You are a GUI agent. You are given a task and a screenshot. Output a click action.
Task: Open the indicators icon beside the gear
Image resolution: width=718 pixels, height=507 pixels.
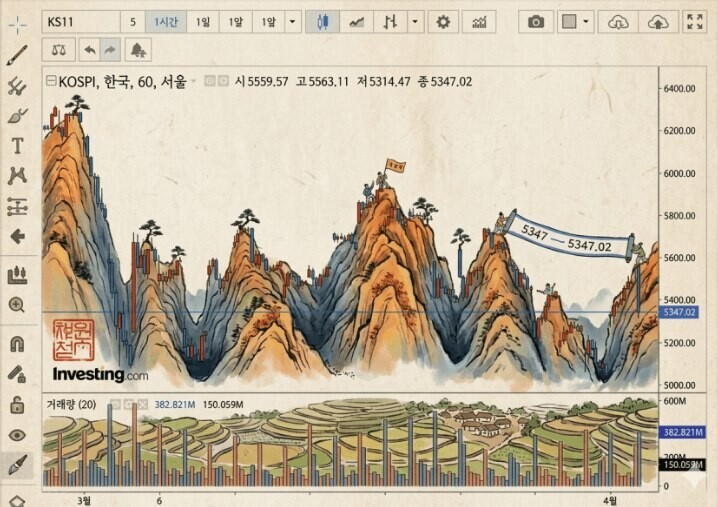479,22
